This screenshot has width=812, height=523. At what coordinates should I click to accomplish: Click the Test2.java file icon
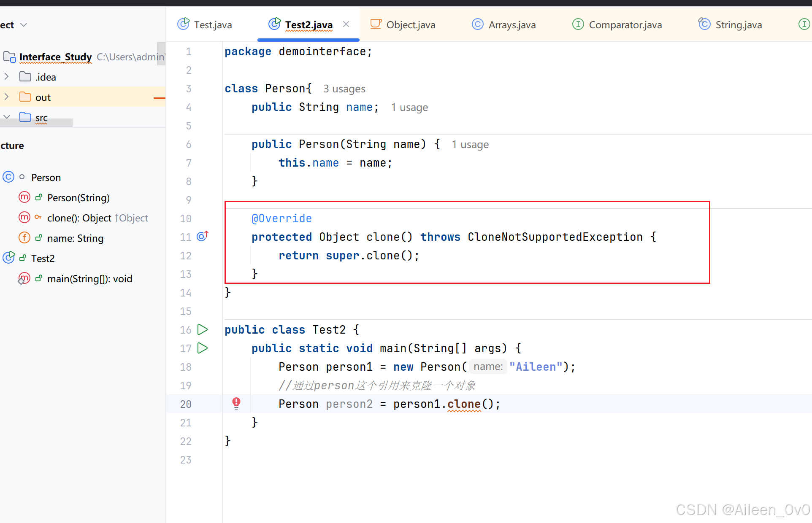click(x=274, y=24)
